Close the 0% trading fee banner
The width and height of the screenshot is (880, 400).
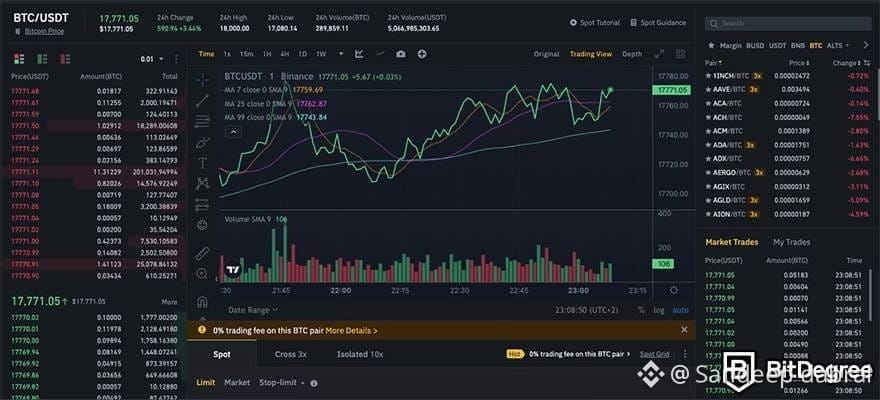tap(684, 330)
